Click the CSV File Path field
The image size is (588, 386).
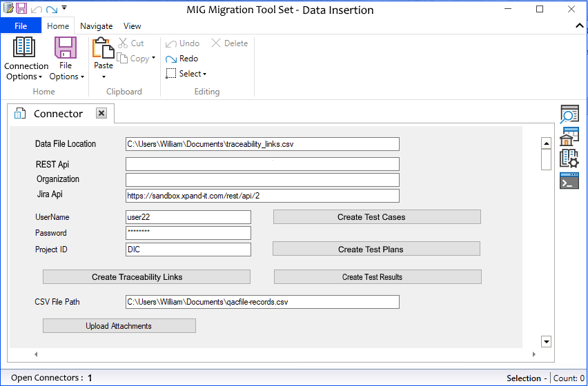click(262, 302)
